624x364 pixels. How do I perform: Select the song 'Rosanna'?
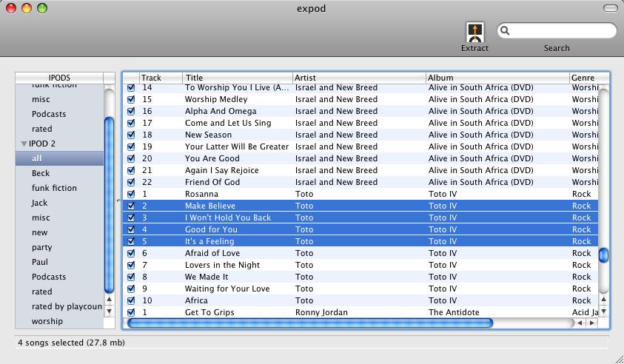point(201,194)
